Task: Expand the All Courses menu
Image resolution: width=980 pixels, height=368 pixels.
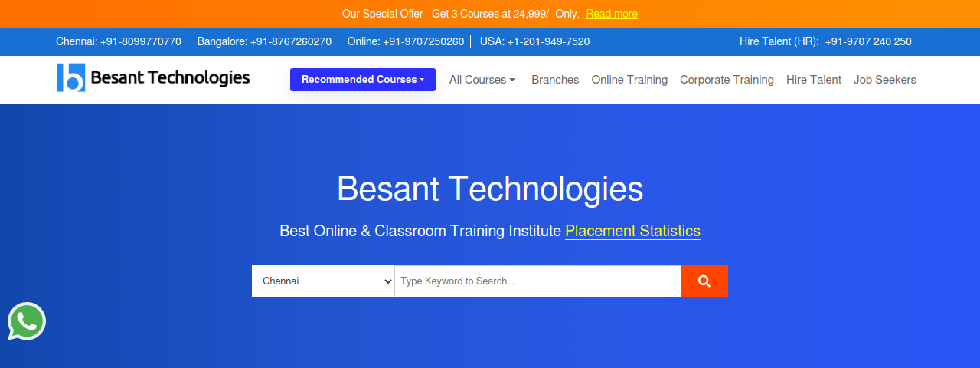Action: [482, 80]
